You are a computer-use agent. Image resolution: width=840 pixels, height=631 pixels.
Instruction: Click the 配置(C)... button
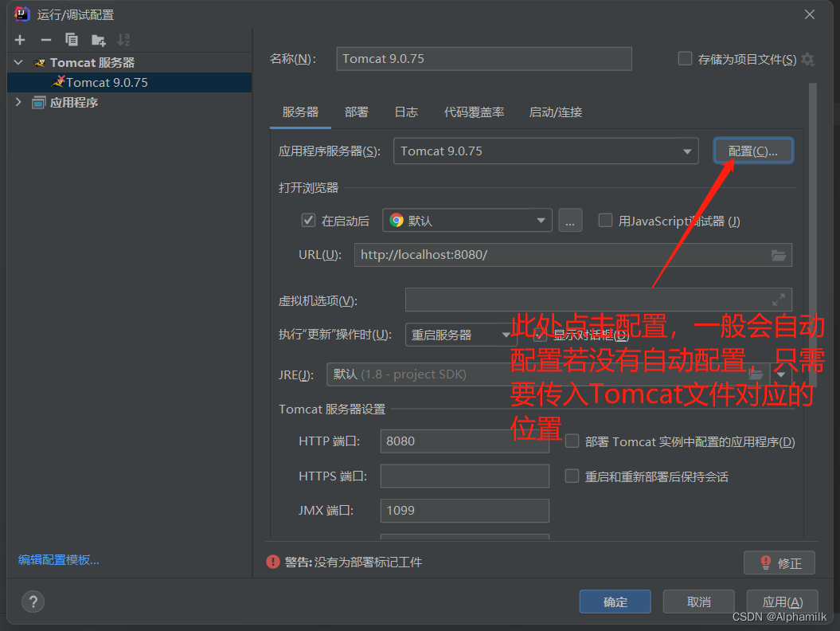pos(753,151)
